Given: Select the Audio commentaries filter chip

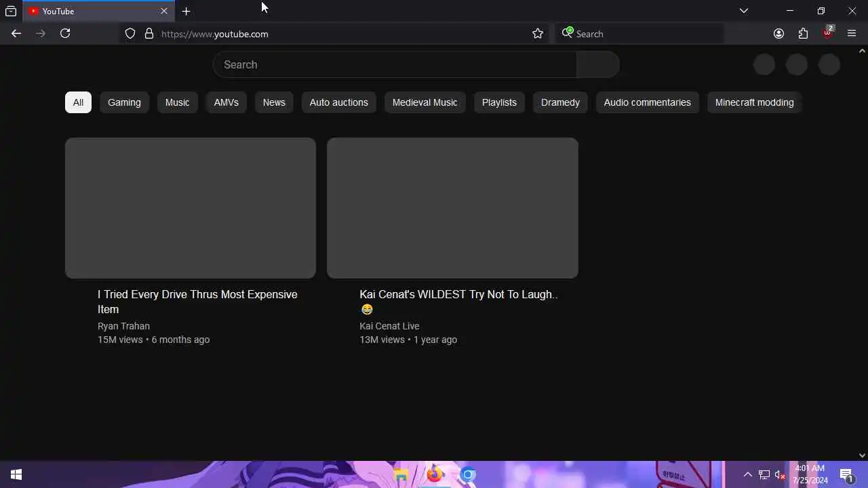Looking at the screenshot, I should coord(647,102).
